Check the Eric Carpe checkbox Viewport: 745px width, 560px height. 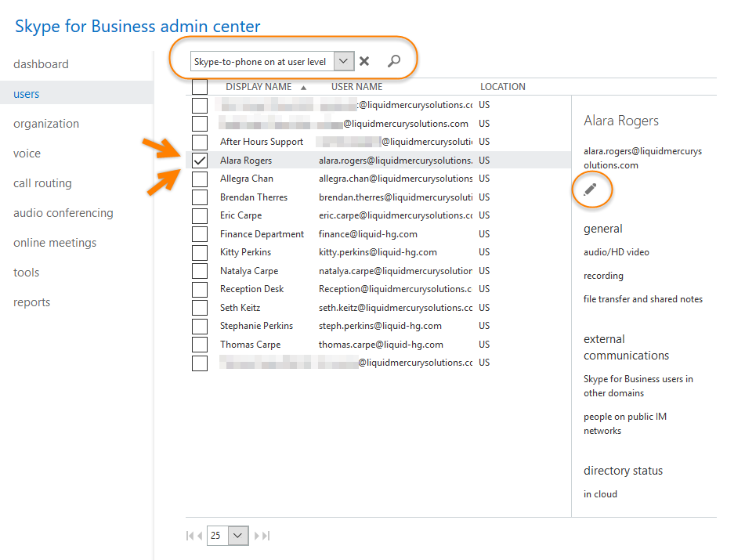click(200, 215)
